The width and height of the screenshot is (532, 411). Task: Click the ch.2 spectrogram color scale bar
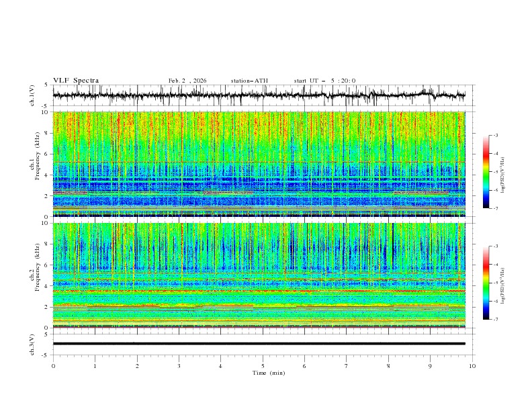tap(486, 283)
